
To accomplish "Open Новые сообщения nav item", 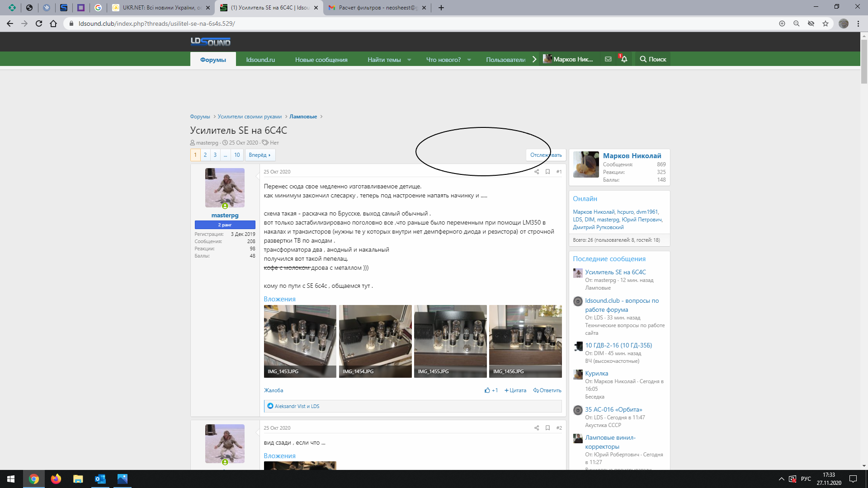I will (x=321, y=59).
